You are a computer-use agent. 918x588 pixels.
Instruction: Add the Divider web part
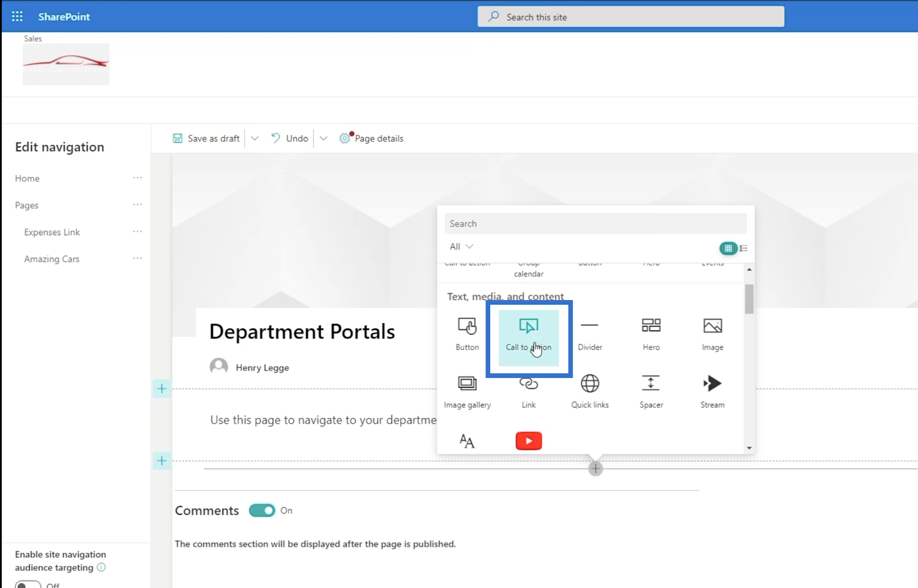click(x=590, y=334)
